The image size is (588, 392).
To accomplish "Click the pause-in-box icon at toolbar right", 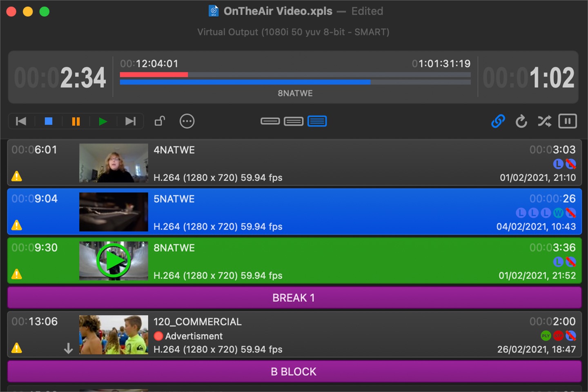I will tap(568, 121).
